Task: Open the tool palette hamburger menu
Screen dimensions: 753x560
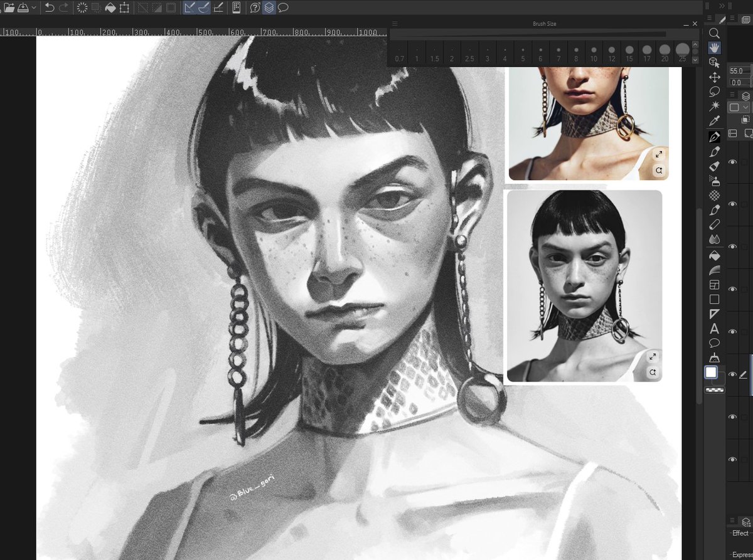Action: click(x=708, y=18)
